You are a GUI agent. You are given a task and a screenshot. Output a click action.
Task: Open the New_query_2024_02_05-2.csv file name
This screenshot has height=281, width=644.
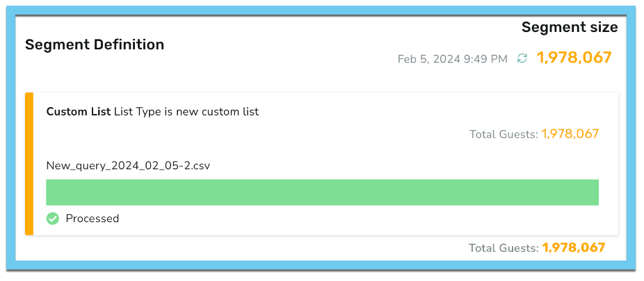click(x=128, y=166)
